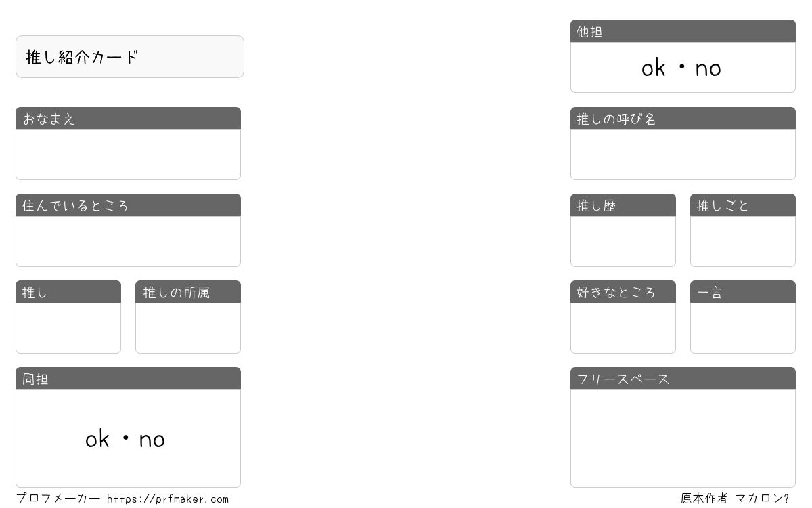
Task: Choose 'ok' in the 他担 box
Action: [x=654, y=68]
